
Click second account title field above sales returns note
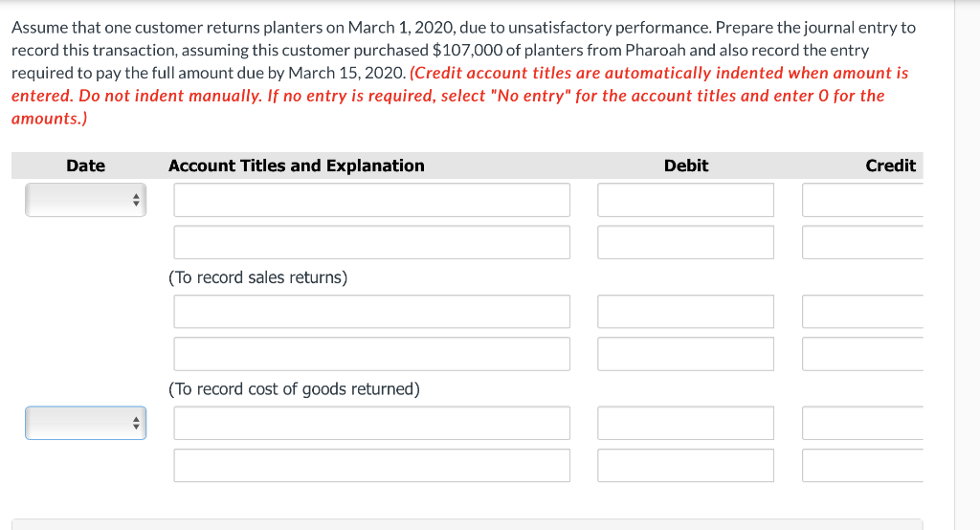(x=371, y=242)
